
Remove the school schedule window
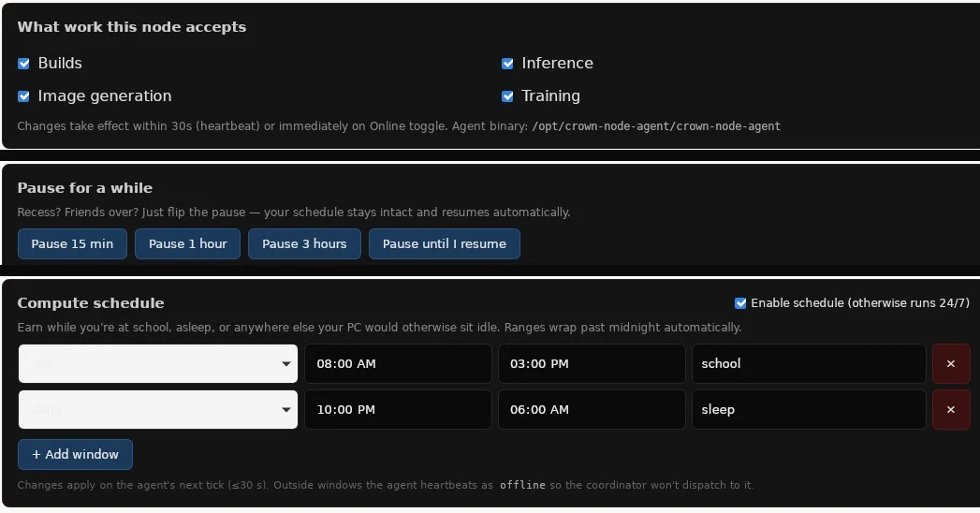pos(951,363)
